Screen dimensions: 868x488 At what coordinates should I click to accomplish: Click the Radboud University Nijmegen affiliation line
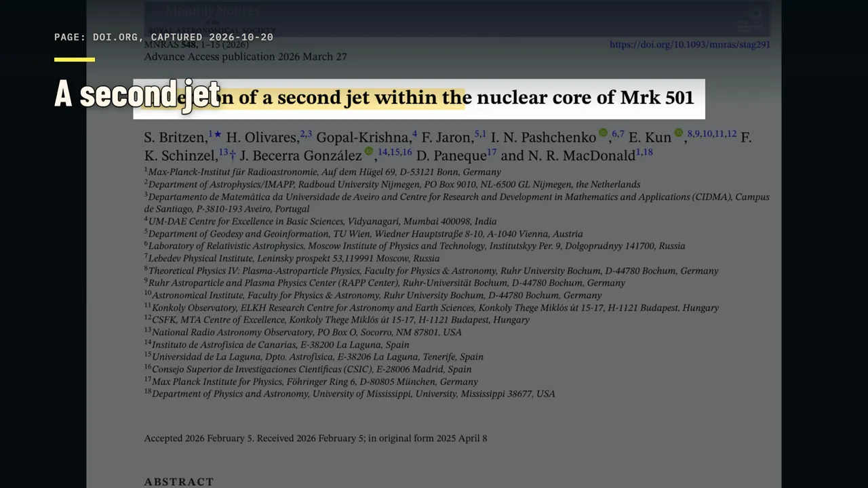pos(392,184)
